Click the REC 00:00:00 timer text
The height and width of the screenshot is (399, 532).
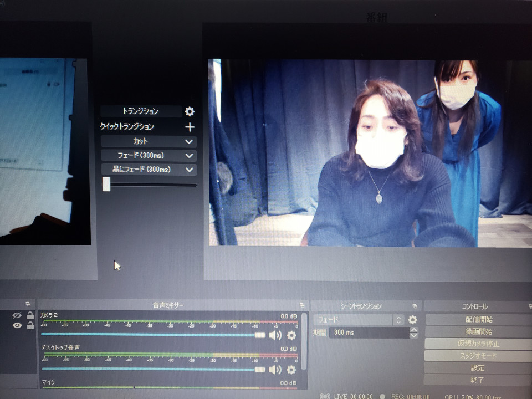point(410,396)
